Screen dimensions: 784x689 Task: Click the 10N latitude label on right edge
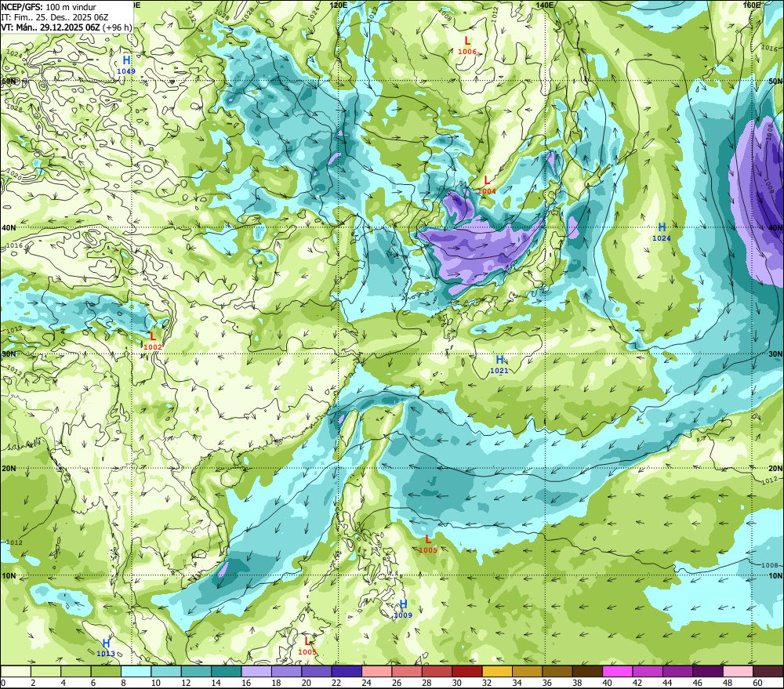click(x=775, y=575)
